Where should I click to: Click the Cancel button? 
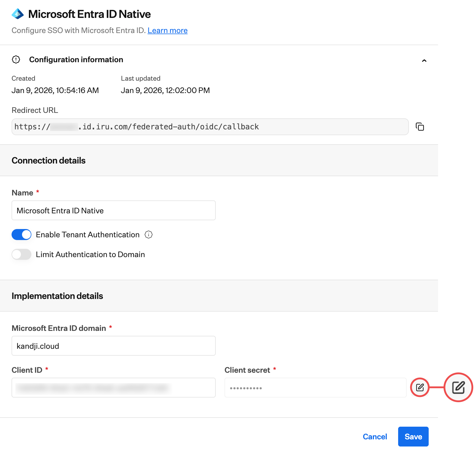coord(375,437)
